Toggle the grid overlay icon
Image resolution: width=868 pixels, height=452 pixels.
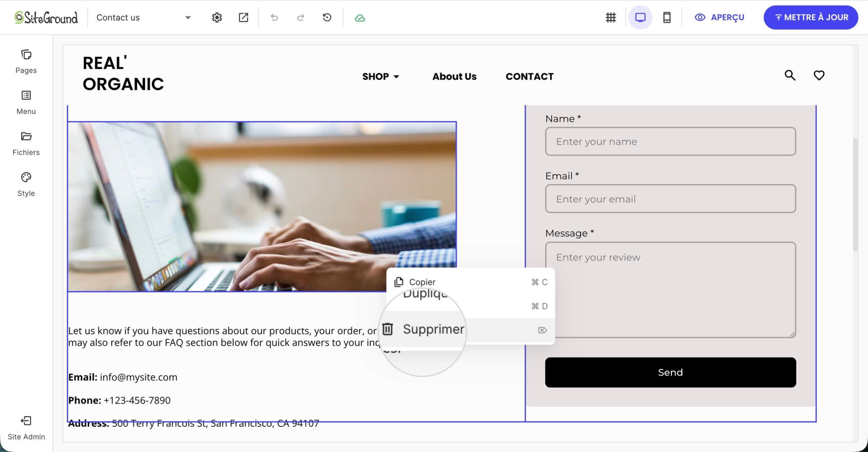[611, 17]
